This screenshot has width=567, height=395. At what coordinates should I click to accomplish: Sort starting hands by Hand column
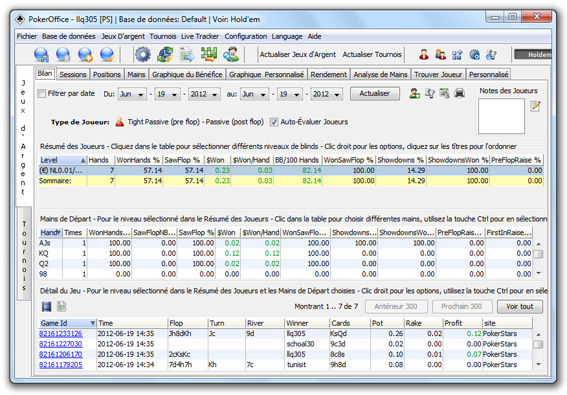pyautogui.click(x=50, y=233)
